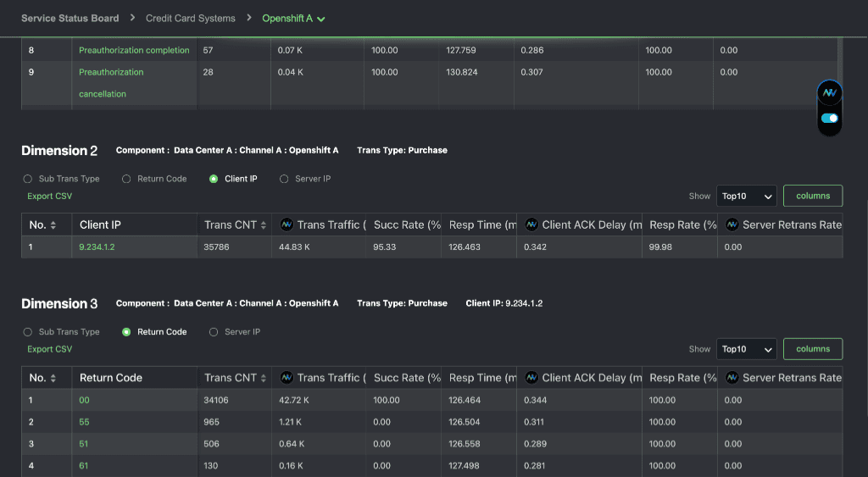Open return code 55 row link
Viewport: 868px width, 477px height.
click(84, 422)
